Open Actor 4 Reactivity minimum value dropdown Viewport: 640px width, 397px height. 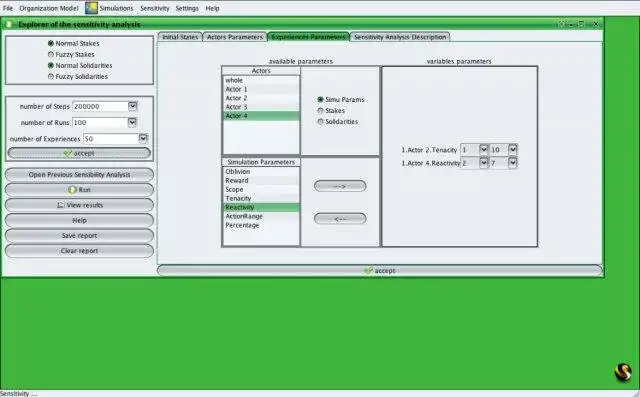coord(484,163)
